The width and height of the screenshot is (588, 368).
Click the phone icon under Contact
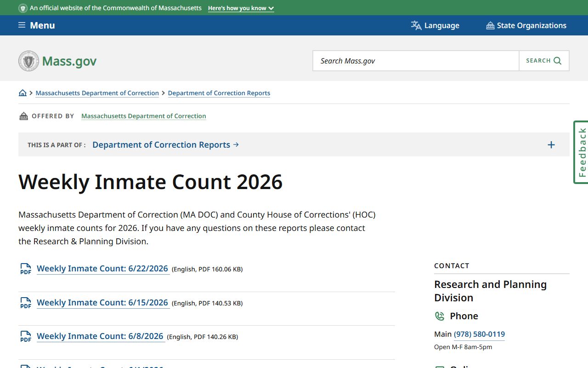(440, 316)
